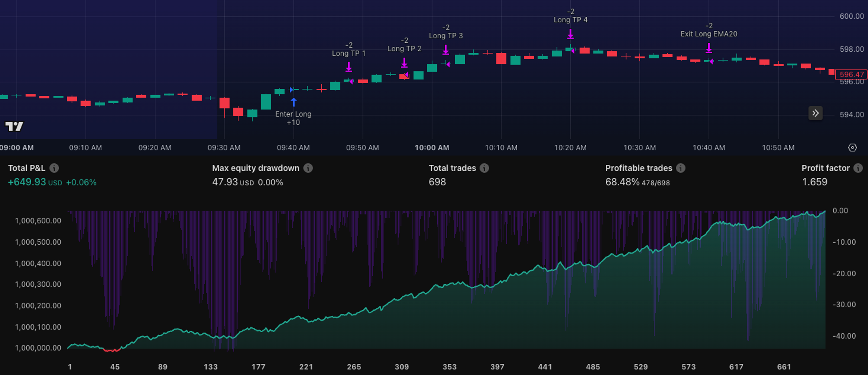Click the Long TP 4 marker arrow
Screen dimensions: 868x375
click(571, 34)
